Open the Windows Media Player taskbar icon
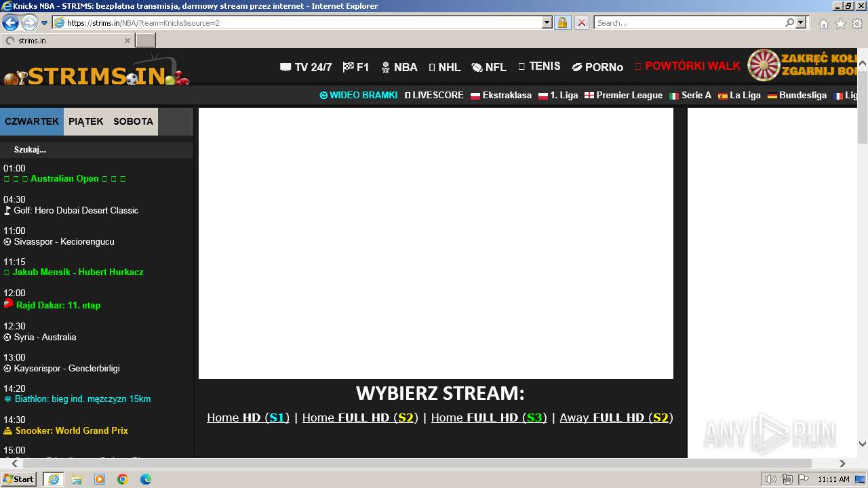The width and height of the screenshot is (868, 488). coord(100,479)
